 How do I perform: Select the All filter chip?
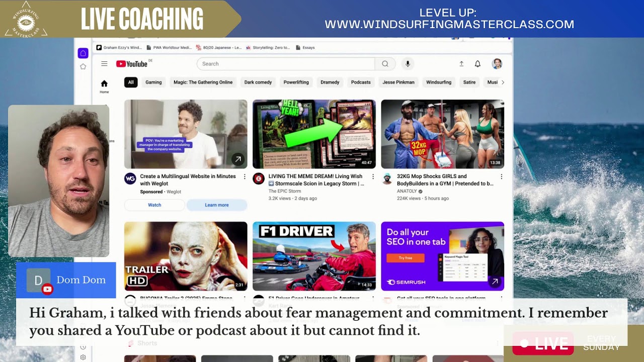pyautogui.click(x=131, y=82)
